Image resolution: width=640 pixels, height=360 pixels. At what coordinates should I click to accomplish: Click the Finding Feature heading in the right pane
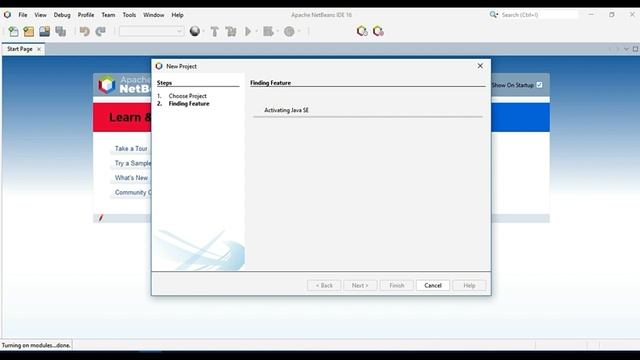tap(271, 83)
